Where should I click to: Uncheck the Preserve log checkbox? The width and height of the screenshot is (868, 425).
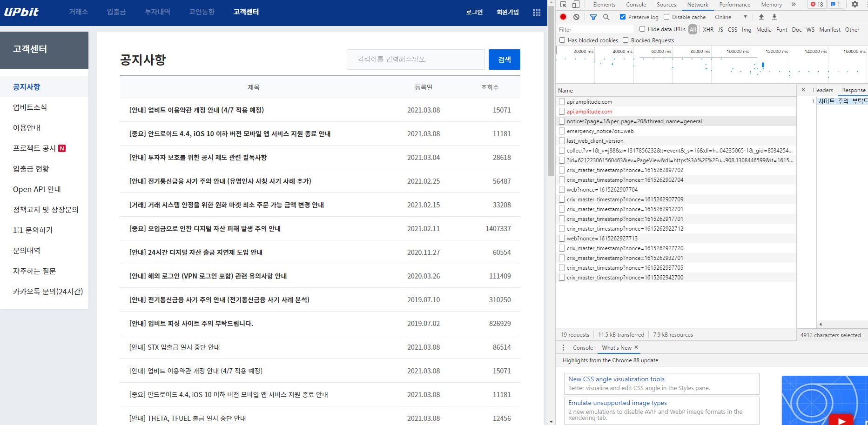[623, 17]
